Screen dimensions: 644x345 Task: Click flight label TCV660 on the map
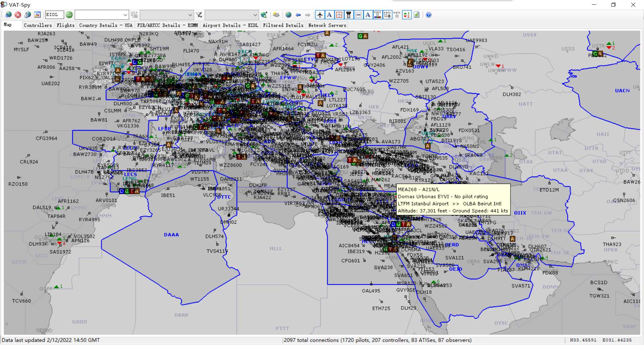[x=21, y=301]
